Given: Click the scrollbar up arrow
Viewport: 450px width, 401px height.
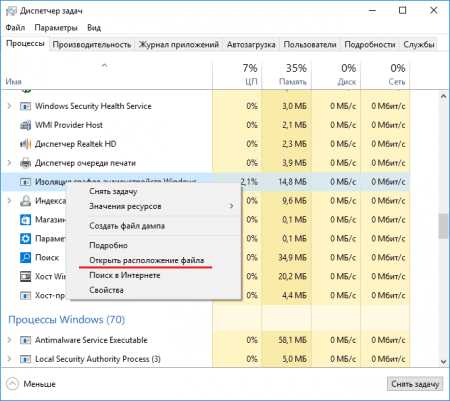Looking at the screenshot, I should pos(443,97).
